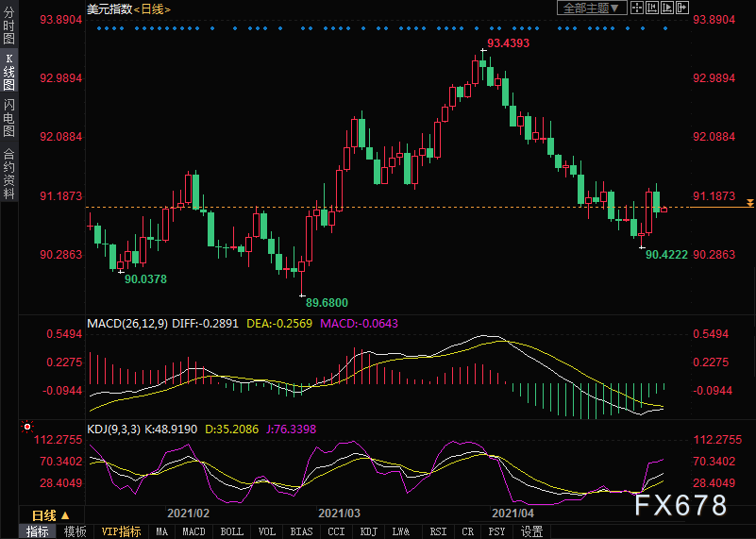Click the KDJ(9,3,3) panel label

[x=114, y=430]
